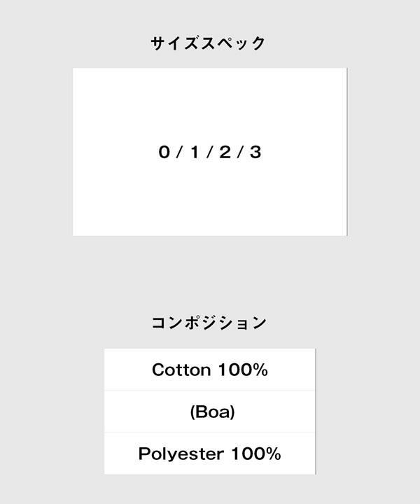420x504 pixels.
Task: Click the slash between 0 and 1
Action: [x=179, y=152]
